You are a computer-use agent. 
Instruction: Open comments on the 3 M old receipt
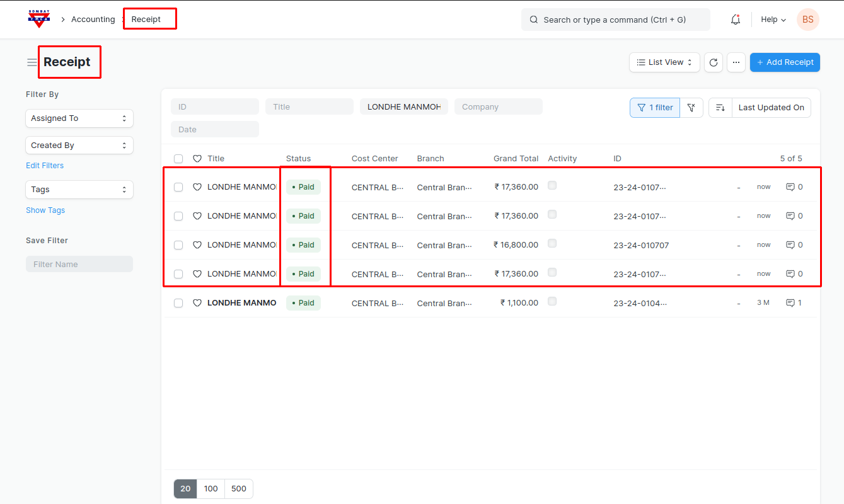coord(794,303)
